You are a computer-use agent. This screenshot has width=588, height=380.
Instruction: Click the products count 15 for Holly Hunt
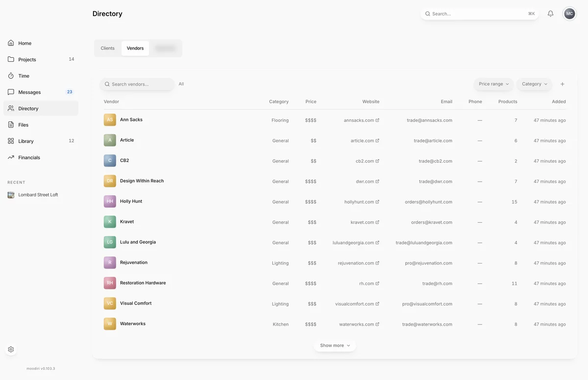514,202
